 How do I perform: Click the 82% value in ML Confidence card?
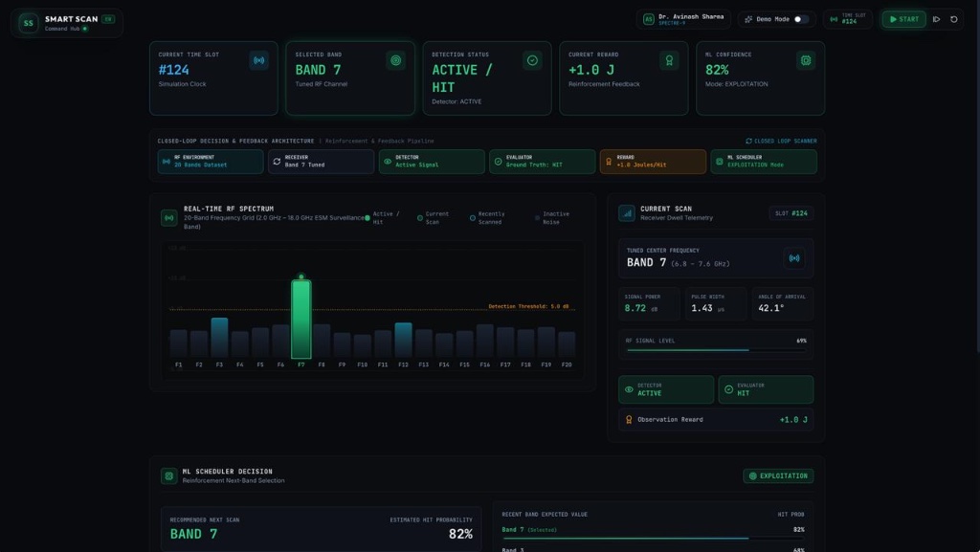click(717, 70)
